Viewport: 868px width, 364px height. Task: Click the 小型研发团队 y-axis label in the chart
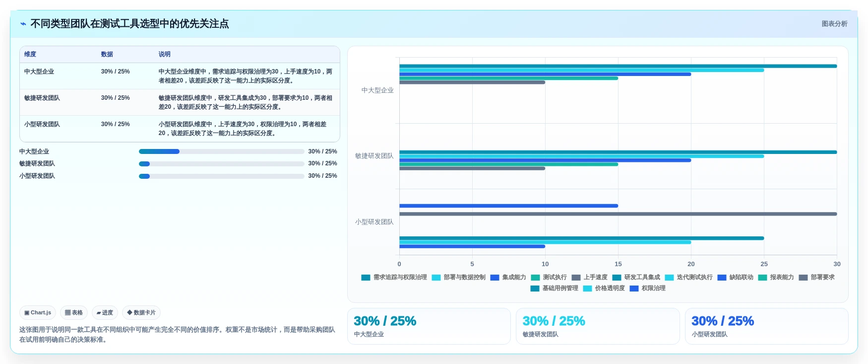coord(374,222)
